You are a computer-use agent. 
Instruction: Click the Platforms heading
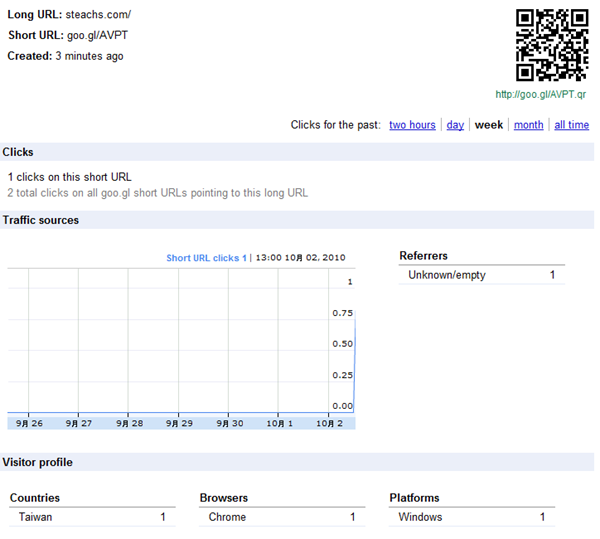point(414,498)
